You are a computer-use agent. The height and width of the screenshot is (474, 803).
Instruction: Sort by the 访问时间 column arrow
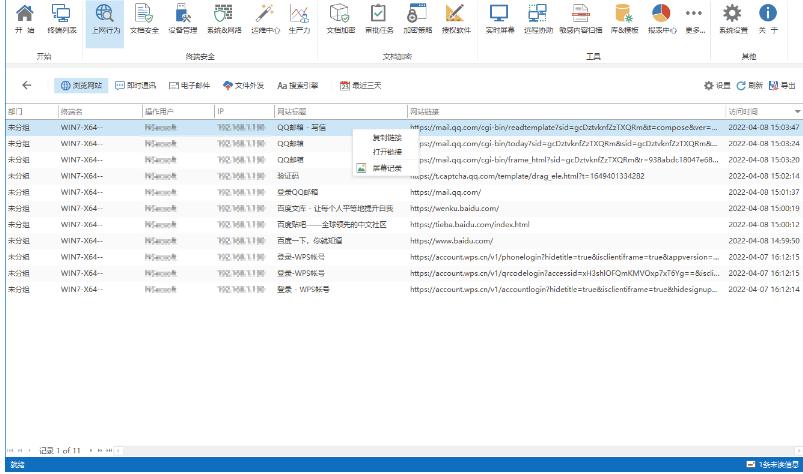coord(797,110)
